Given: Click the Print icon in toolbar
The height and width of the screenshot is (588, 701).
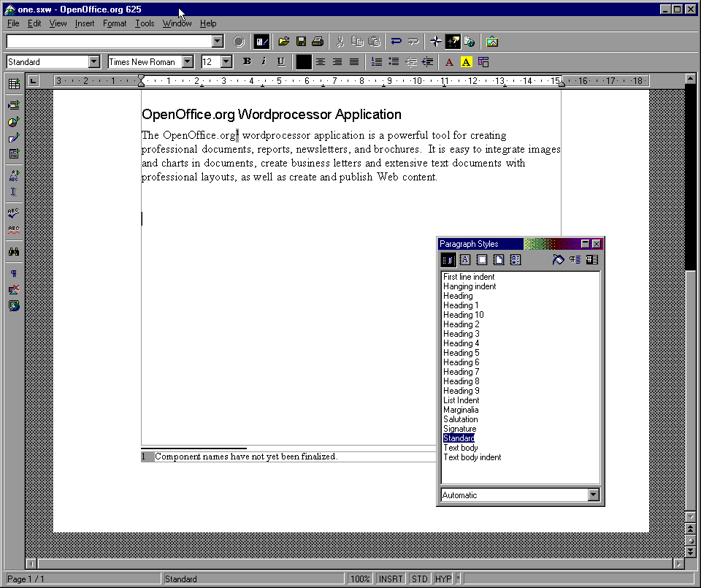Looking at the screenshot, I should [x=318, y=42].
